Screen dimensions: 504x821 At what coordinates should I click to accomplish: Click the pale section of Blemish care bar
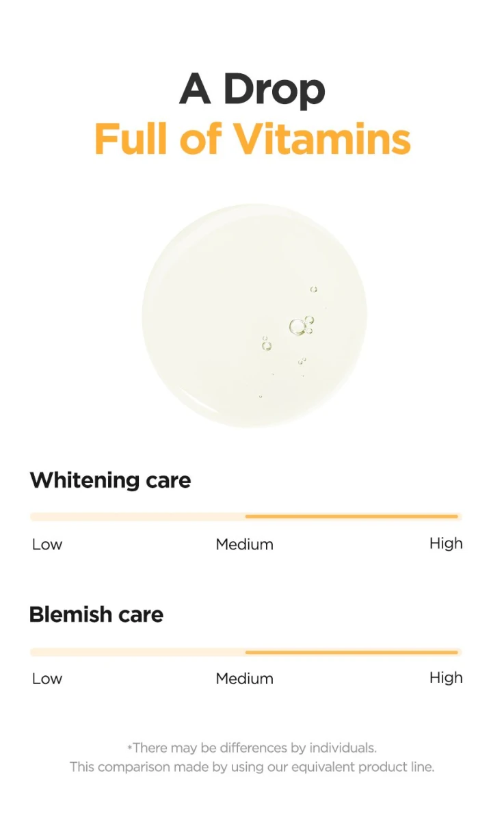point(137,652)
